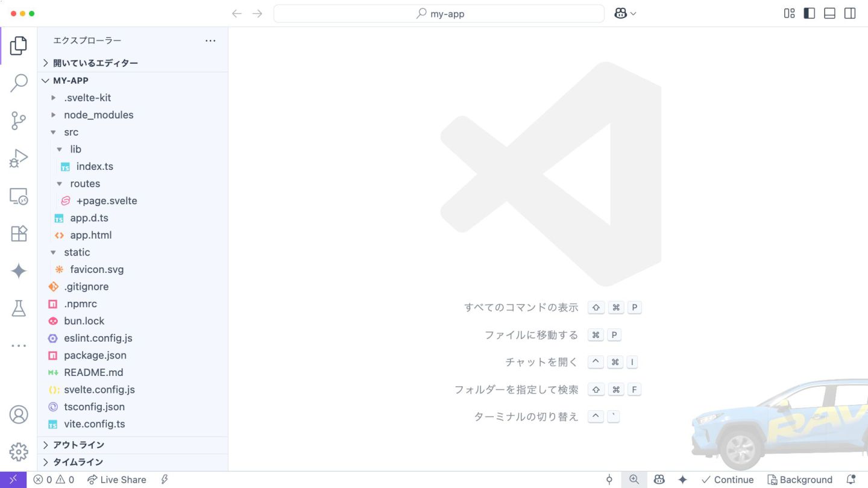868x488 pixels.
Task: Open the Copilot chat dropdown in title bar
Action: [x=625, y=13]
